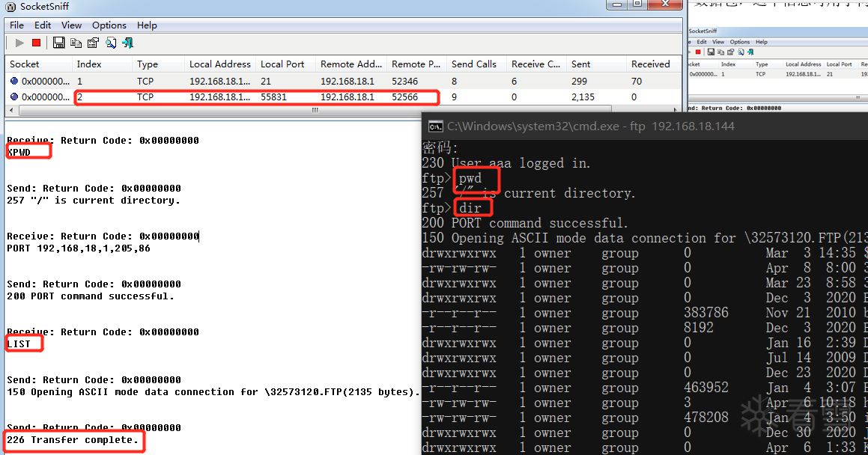Image resolution: width=868 pixels, height=455 pixels.
Task: Click the remote port 52566 cell
Action: point(404,97)
